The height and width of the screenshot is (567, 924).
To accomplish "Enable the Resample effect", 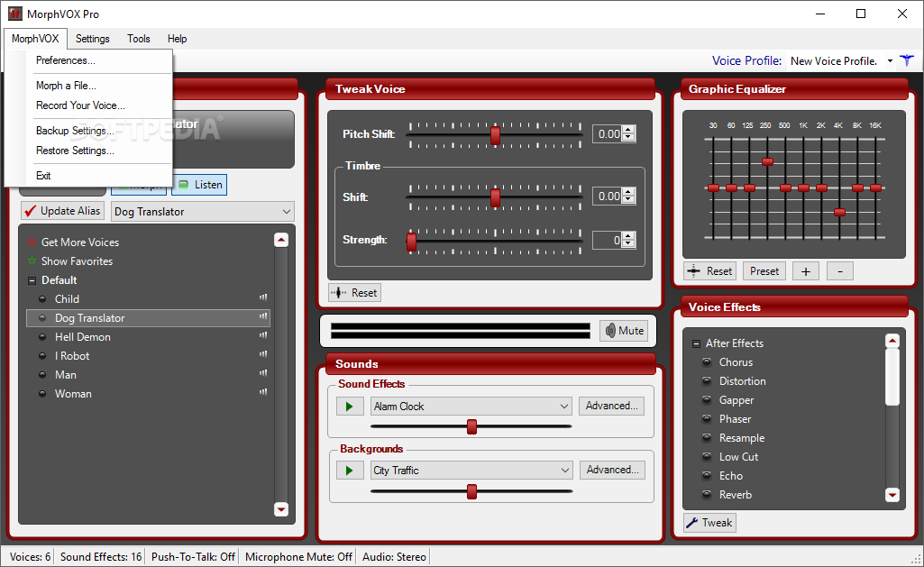I will [x=707, y=437].
